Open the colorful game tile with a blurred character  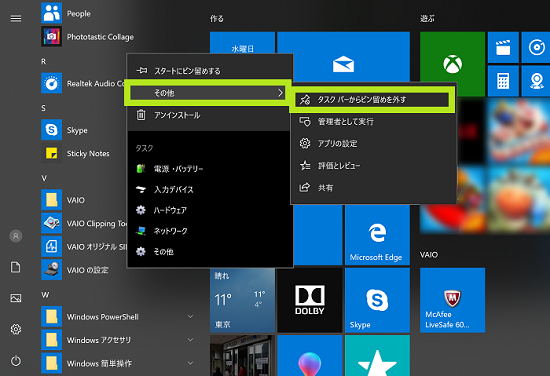click(519, 132)
